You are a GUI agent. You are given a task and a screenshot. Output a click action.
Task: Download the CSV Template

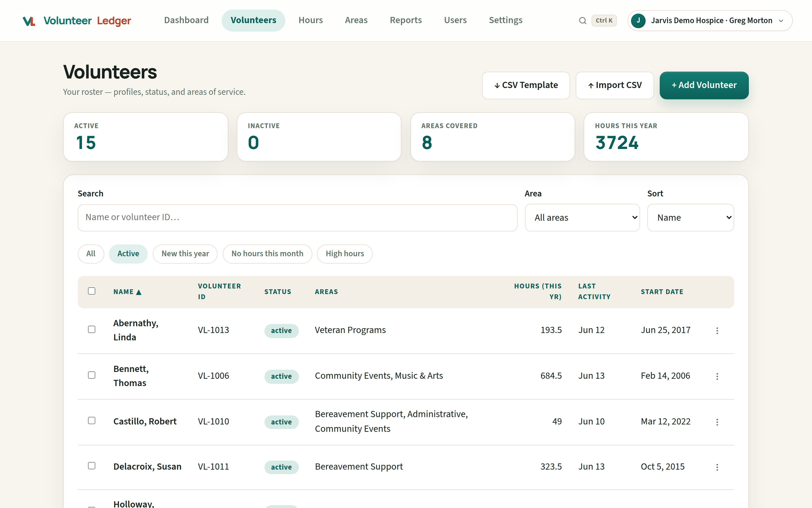pos(526,85)
